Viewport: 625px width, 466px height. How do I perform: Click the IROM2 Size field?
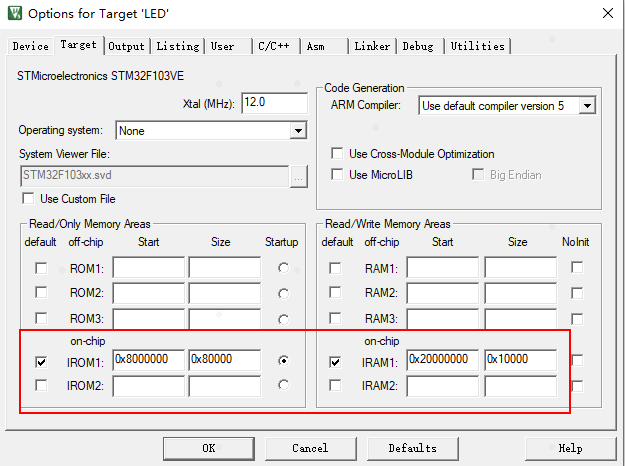point(225,386)
